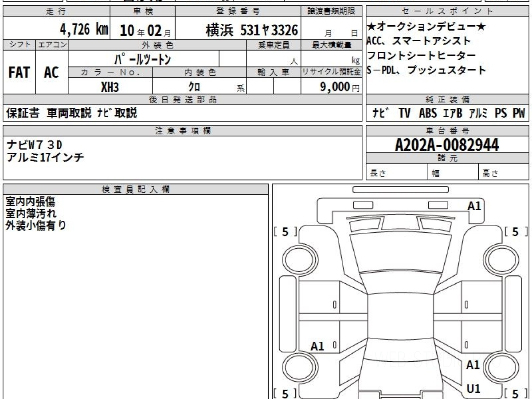
Task: Select the recycle deposit 9,000円
Action: [x=340, y=87]
